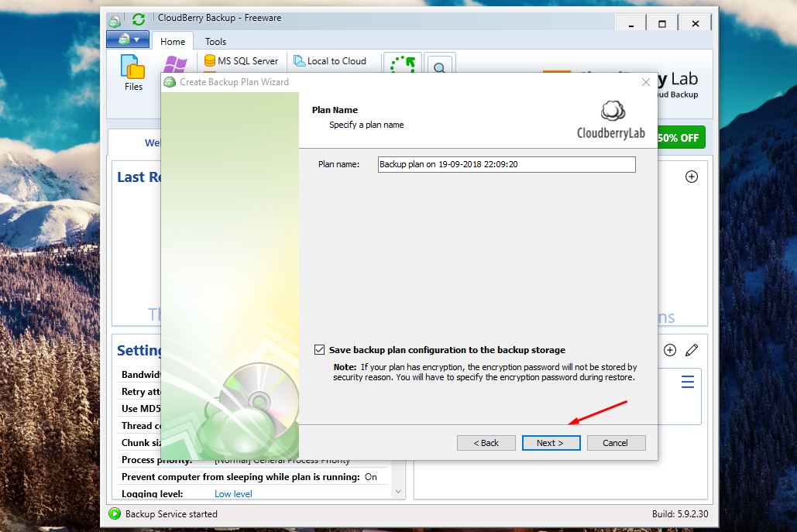Screen dimensions: 797x532
Task: Open the Tools ribbon tab
Action: click(215, 42)
